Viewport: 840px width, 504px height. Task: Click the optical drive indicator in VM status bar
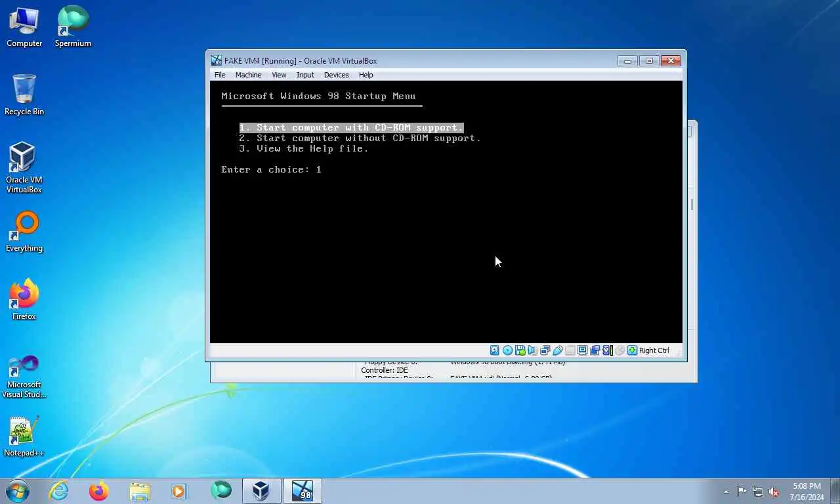(x=507, y=350)
